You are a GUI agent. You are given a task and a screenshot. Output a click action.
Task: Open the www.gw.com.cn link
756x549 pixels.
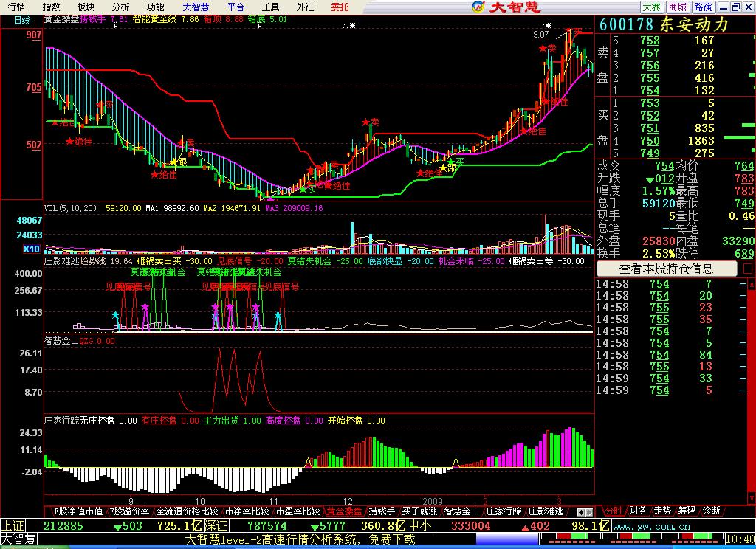click(x=651, y=526)
